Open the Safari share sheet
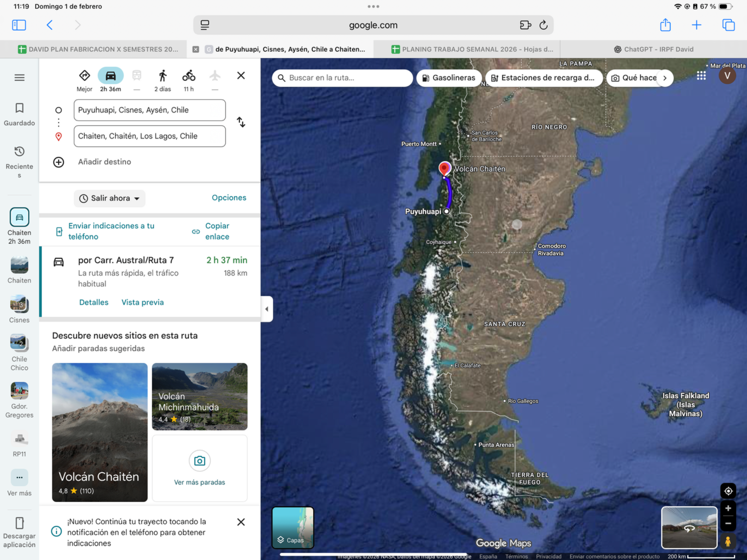This screenshot has height=560, width=747. click(665, 25)
